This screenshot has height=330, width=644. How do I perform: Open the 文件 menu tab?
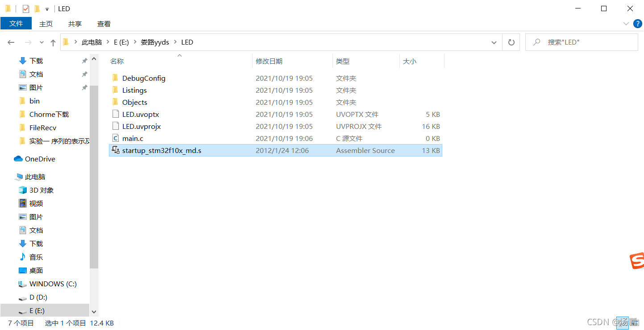(x=16, y=23)
